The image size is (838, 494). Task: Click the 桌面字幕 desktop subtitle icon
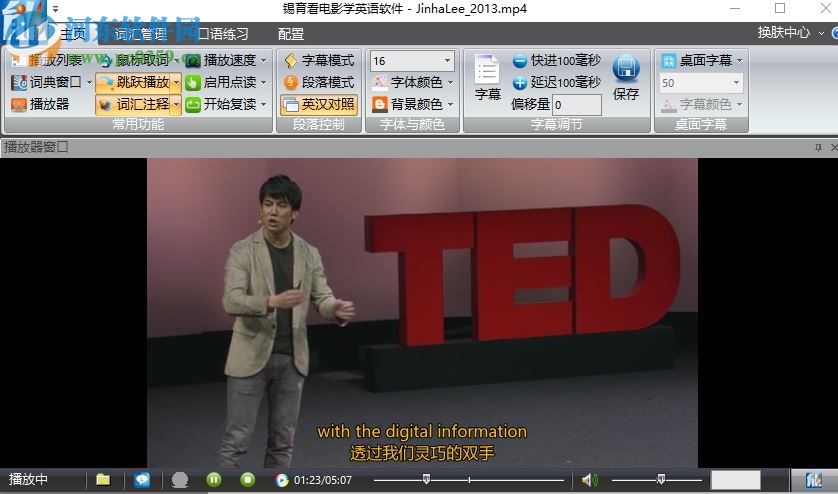click(669, 60)
